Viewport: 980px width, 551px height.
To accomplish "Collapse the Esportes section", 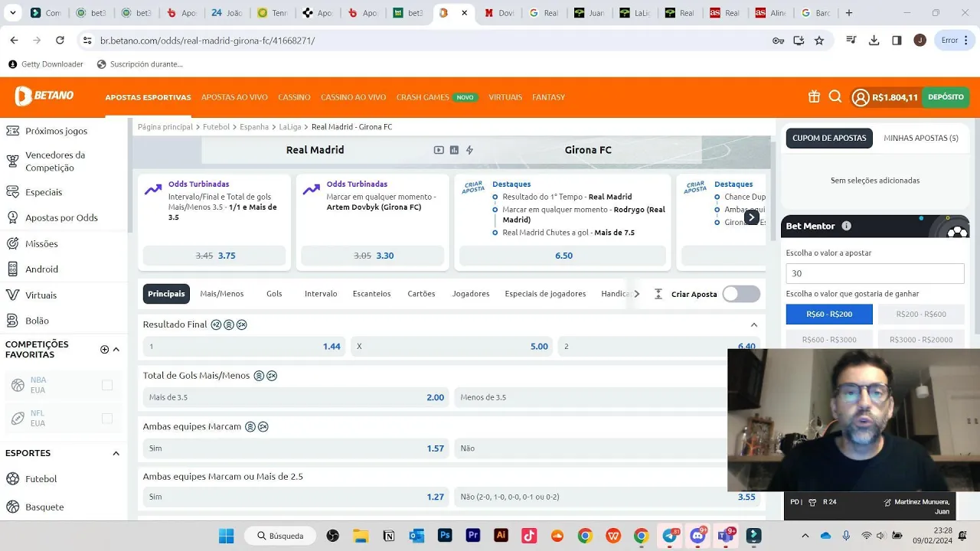I will [x=116, y=453].
